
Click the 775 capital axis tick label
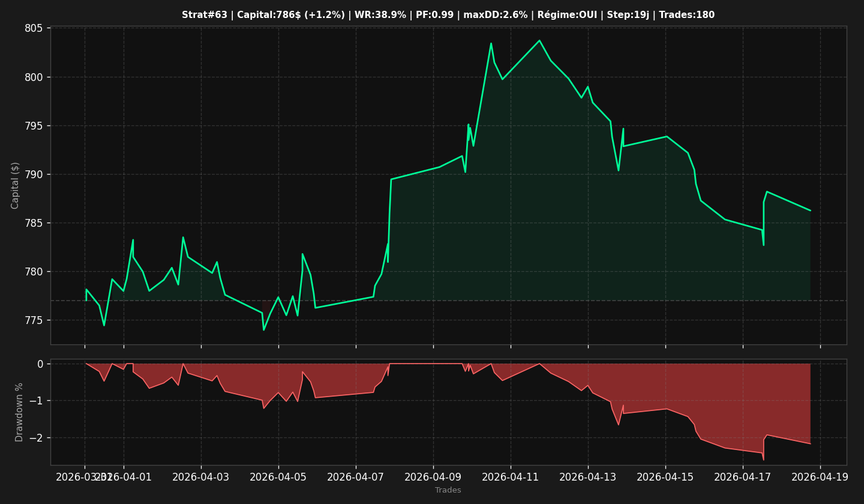[34, 320]
